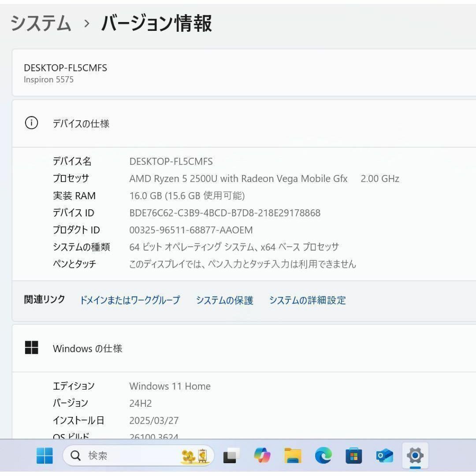
Task: Click the Windows logo beside Windows の仕様
Action: coord(31,348)
